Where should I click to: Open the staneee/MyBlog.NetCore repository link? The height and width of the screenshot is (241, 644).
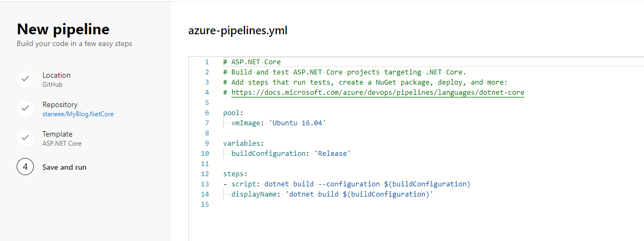(x=78, y=114)
